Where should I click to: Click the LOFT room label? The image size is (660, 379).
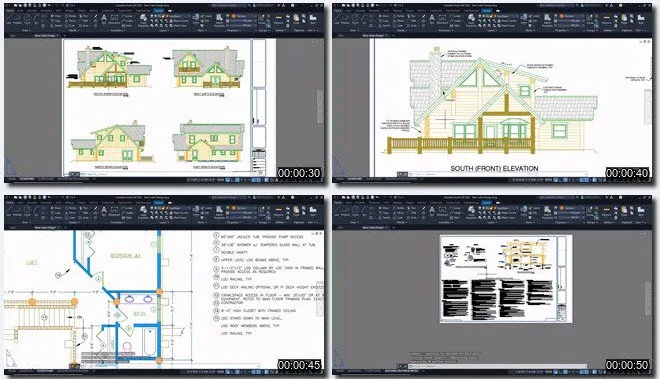32,262
